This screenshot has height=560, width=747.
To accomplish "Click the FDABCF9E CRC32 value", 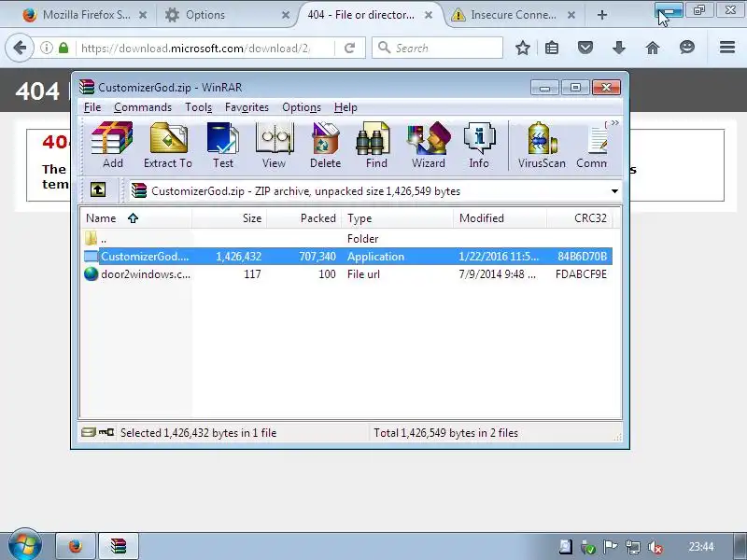I will [581, 273].
